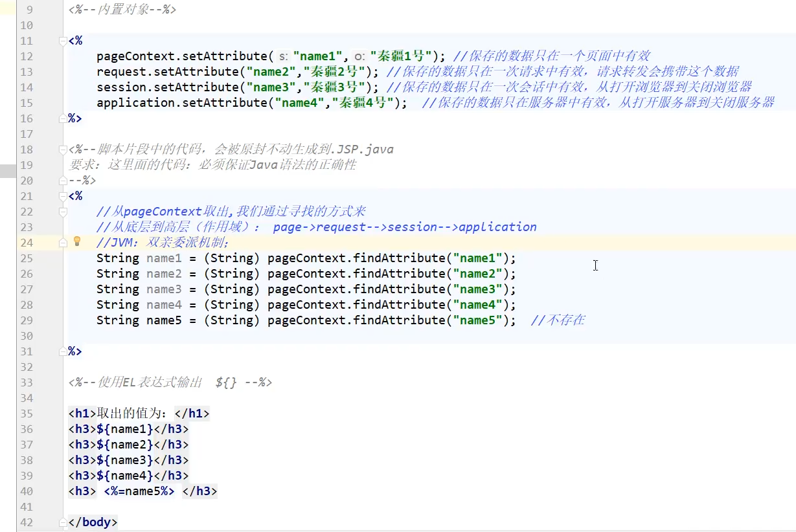Click the lightbulb quick-fix icon on line 24
This screenshot has height=532, width=796.
tap(77, 241)
